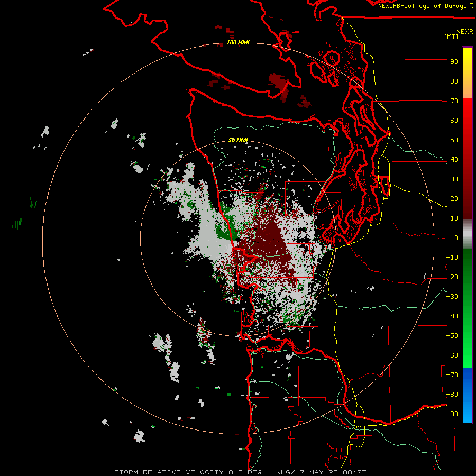Click the 90 value on velocity scale
The height and width of the screenshot is (476, 476).
click(454, 62)
